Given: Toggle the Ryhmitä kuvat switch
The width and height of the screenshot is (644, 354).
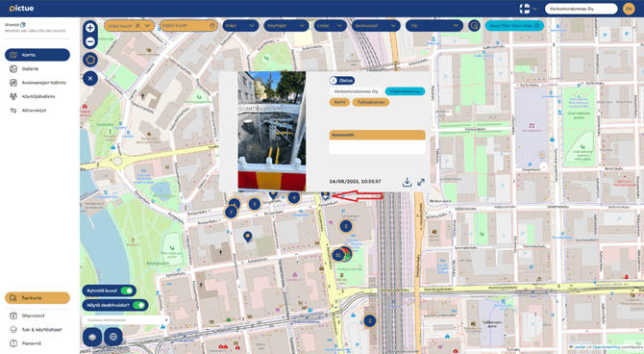Looking at the screenshot, I should [127, 291].
